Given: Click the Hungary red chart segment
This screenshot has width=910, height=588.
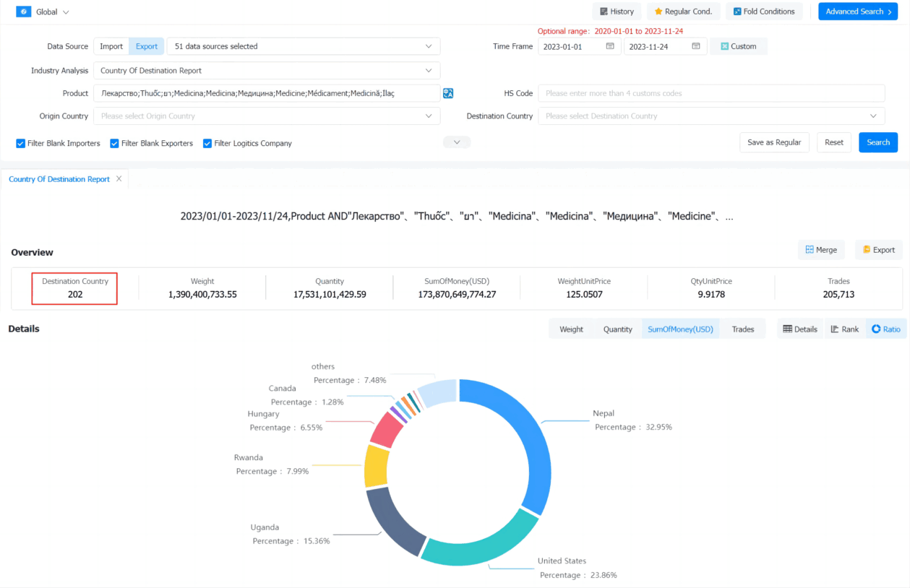Looking at the screenshot, I should click(x=386, y=431).
